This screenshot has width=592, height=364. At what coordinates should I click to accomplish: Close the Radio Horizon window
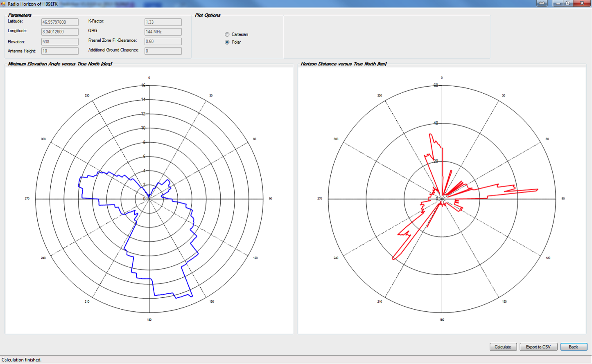pyautogui.click(x=582, y=3)
